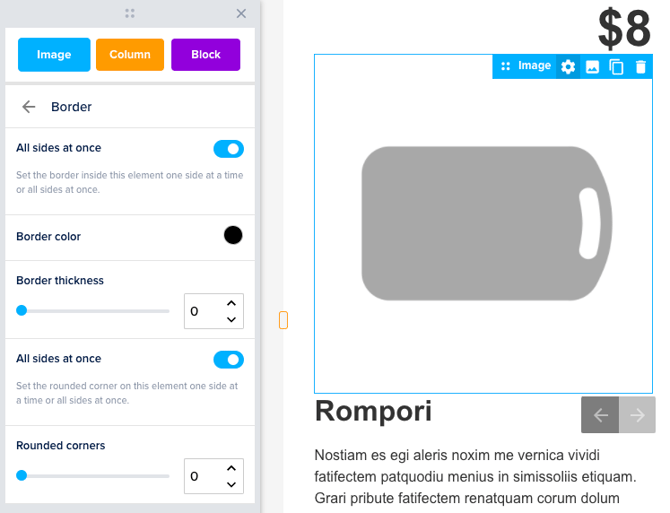The height and width of the screenshot is (513, 670).
Task: Go back from Border settings
Action: coord(29,107)
